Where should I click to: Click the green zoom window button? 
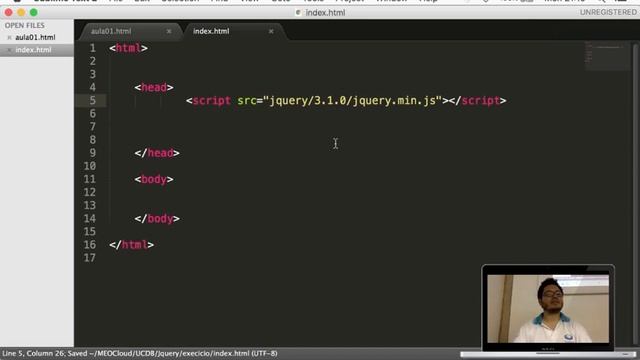tap(34, 13)
